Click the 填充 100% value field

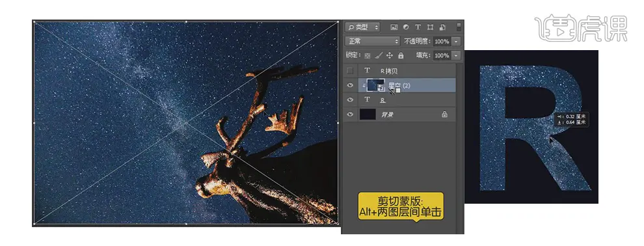442,55
